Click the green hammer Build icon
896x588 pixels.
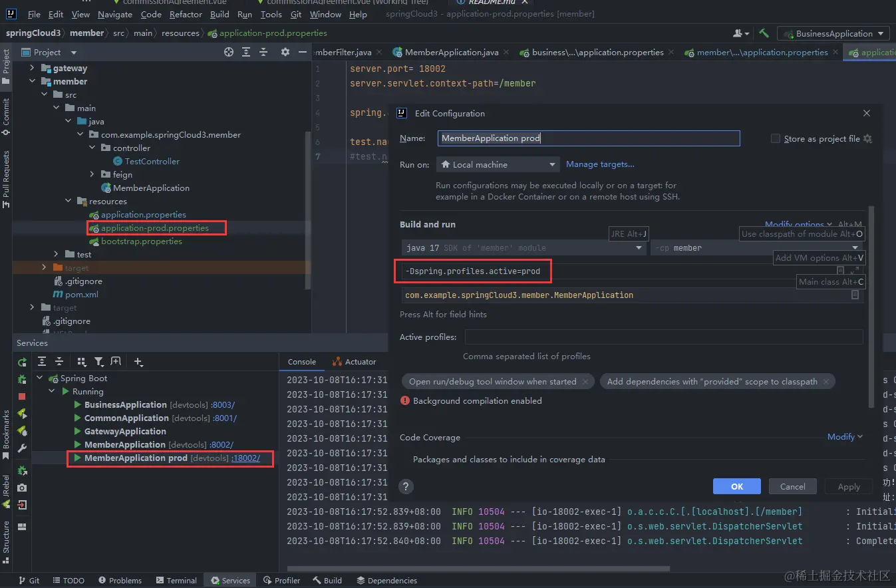(764, 33)
